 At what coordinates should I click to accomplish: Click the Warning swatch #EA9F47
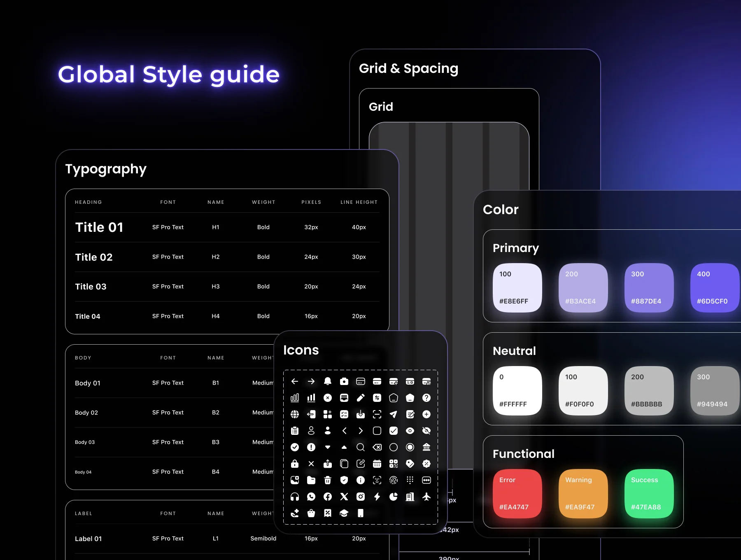(583, 494)
